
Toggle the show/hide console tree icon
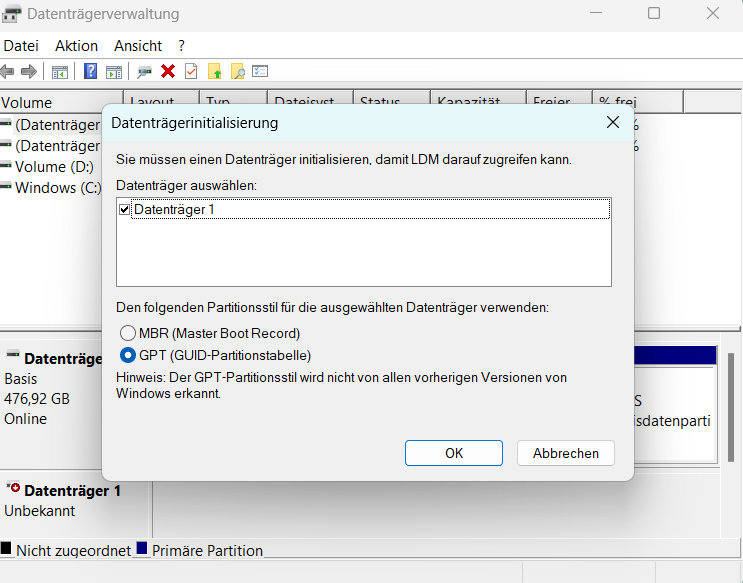point(60,72)
